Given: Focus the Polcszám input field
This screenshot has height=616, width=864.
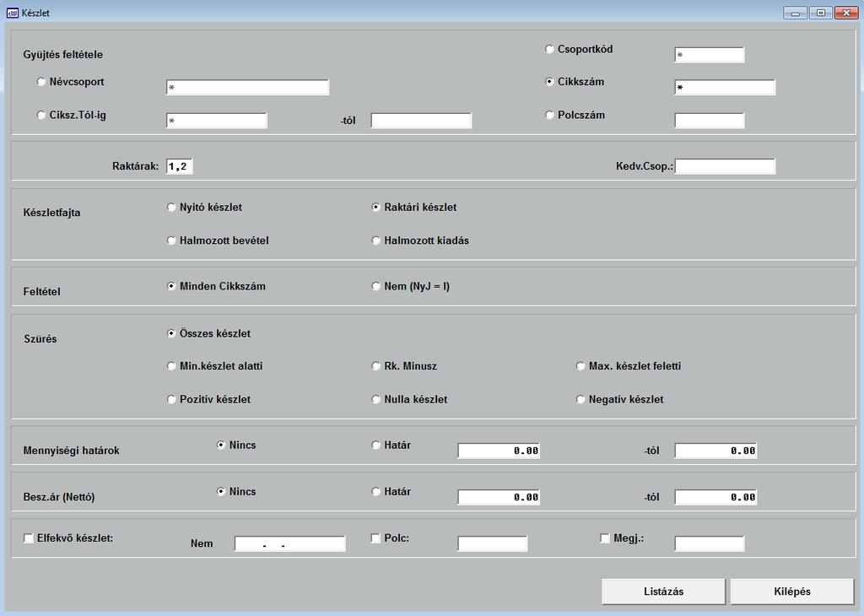Looking at the screenshot, I should click(709, 121).
